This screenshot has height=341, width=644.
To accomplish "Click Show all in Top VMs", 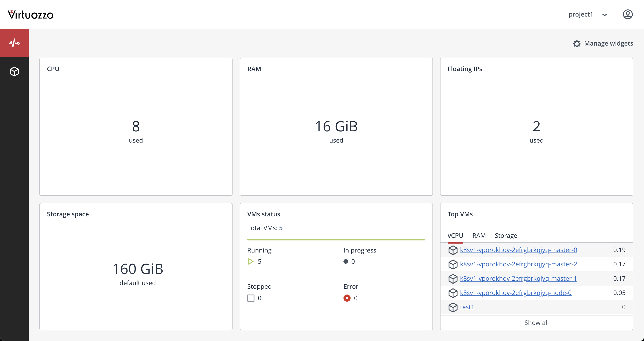I will click(x=536, y=322).
